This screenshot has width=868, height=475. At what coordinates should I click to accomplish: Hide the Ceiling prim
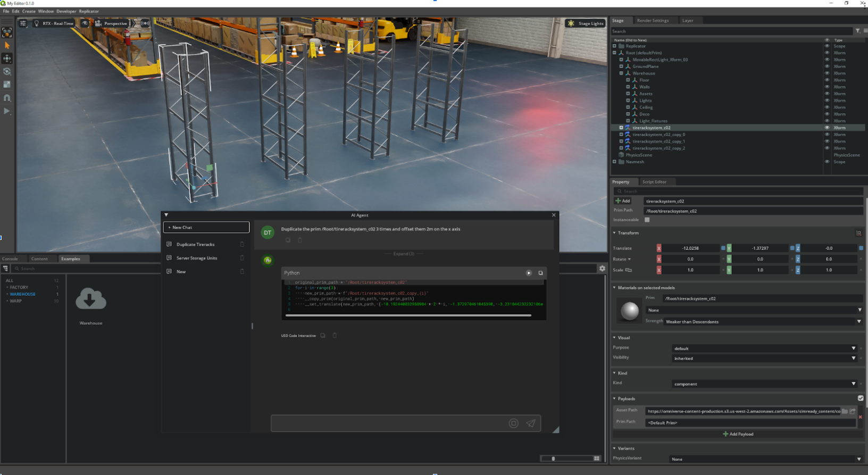pos(827,107)
